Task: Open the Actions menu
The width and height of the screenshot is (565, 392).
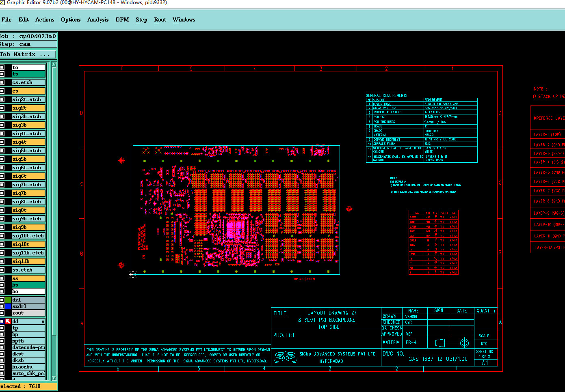Action: point(45,19)
